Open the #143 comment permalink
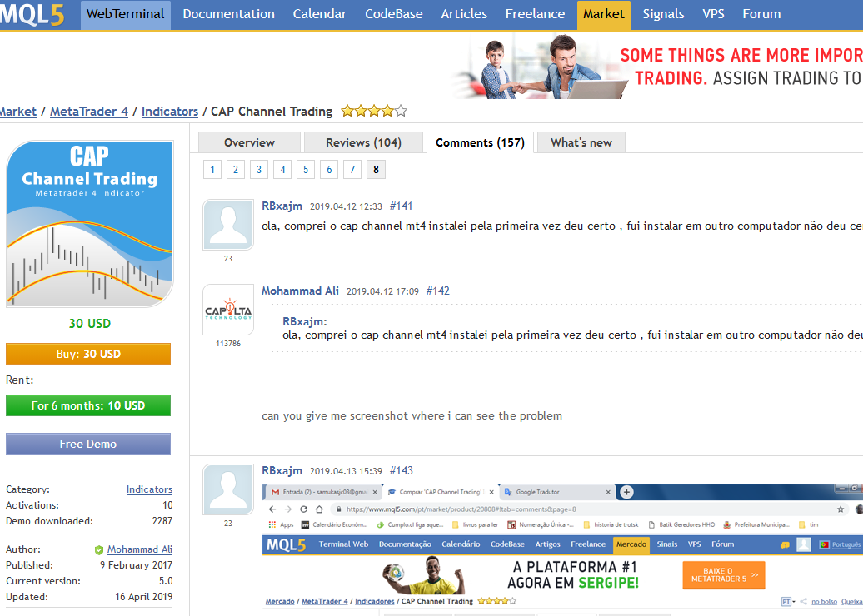 pos(401,471)
